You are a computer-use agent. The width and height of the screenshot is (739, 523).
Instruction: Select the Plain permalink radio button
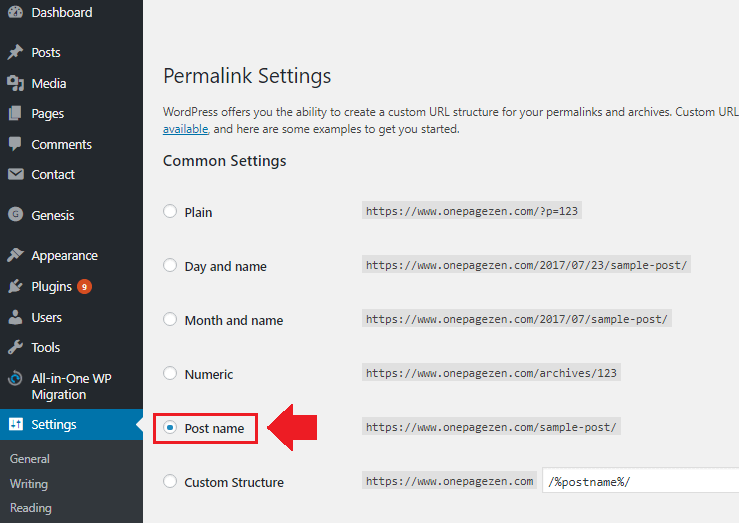170,211
